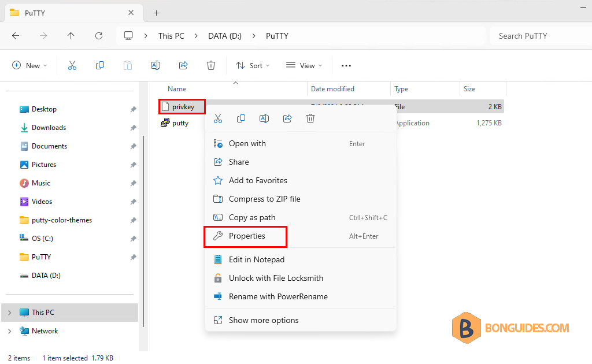
Task: Close the PuTTY tab
Action: tap(131, 13)
